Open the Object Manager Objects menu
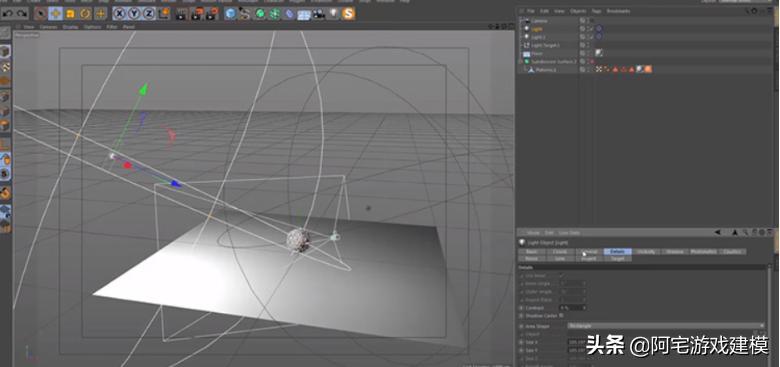Screen dimensions: 780x367 [578, 11]
